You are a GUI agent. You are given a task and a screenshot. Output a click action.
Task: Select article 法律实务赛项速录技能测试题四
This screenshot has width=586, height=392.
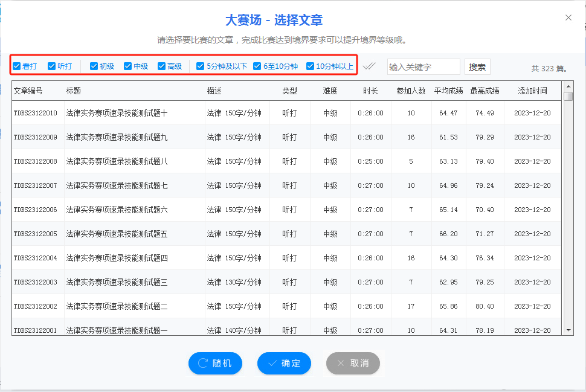(x=117, y=258)
